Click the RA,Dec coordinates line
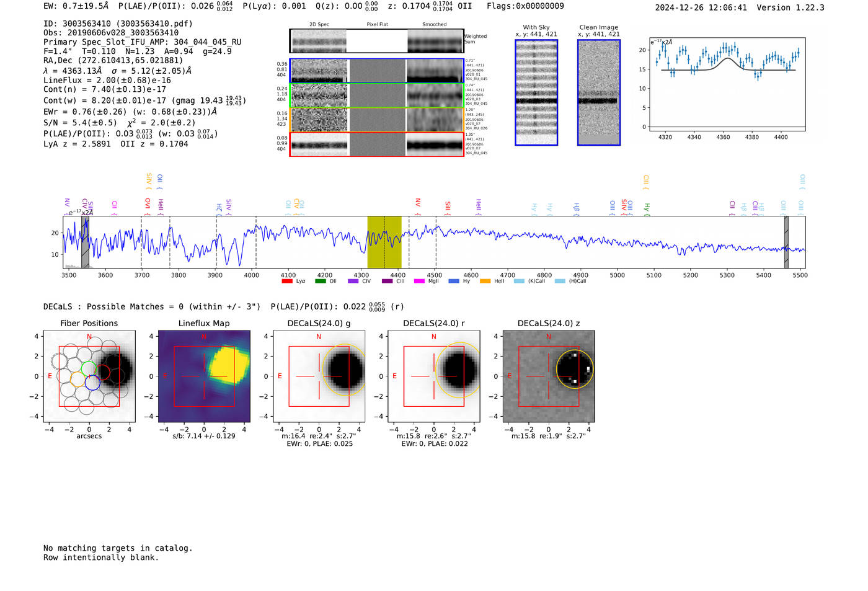This screenshot has height=591, width=868. click(113, 61)
